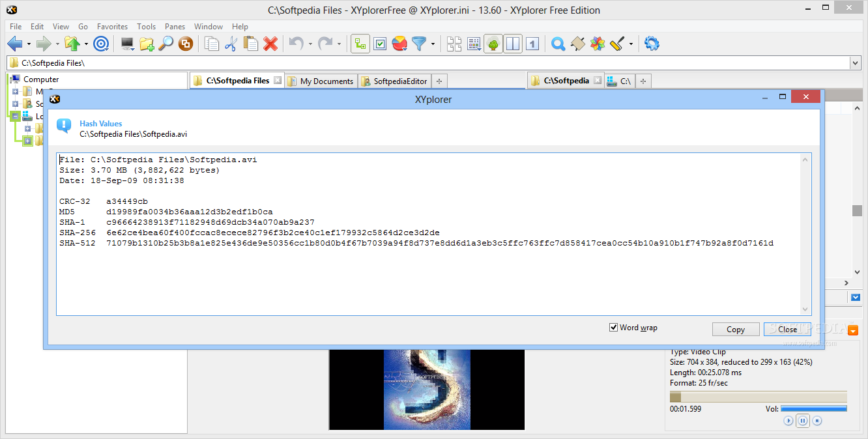This screenshot has height=439, width=868.
Task: Click the colorful pinwheel toolbar icon
Action: 598,44
